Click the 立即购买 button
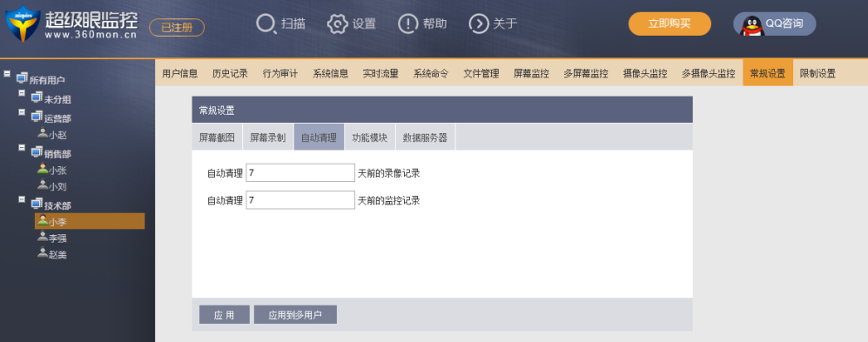 [x=670, y=23]
